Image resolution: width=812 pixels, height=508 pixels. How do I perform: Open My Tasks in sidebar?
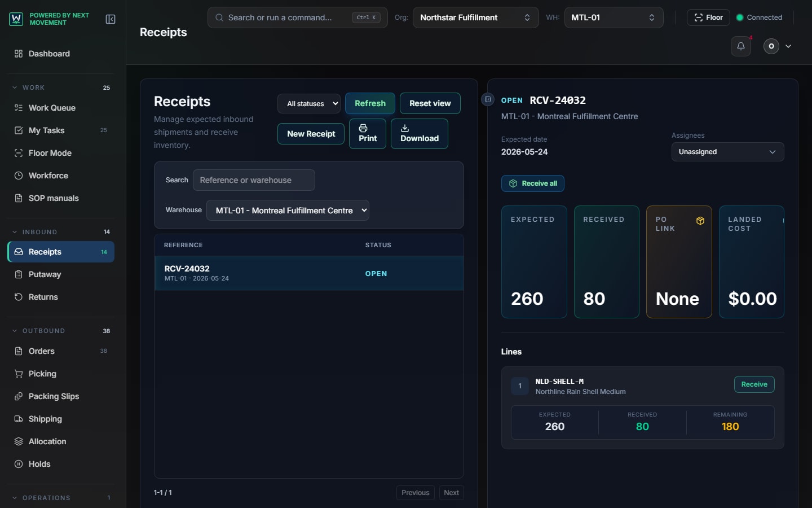click(61, 130)
